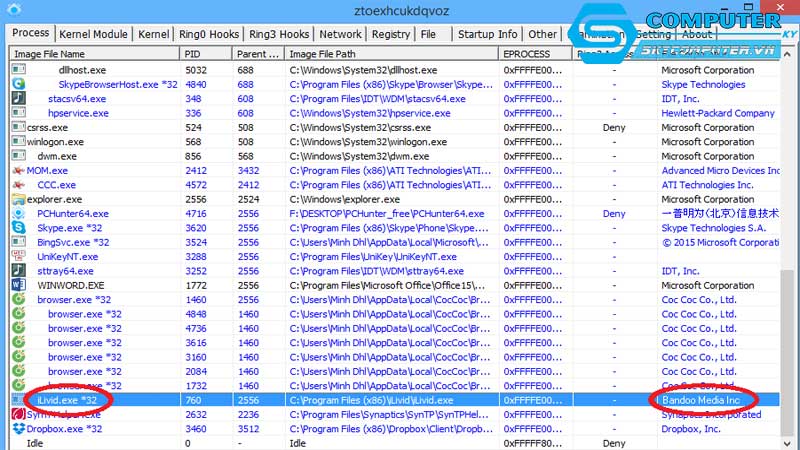Select the Process tab
This screenshot has width=800, height=450.
pyautogui.click(x=31, y=33)
